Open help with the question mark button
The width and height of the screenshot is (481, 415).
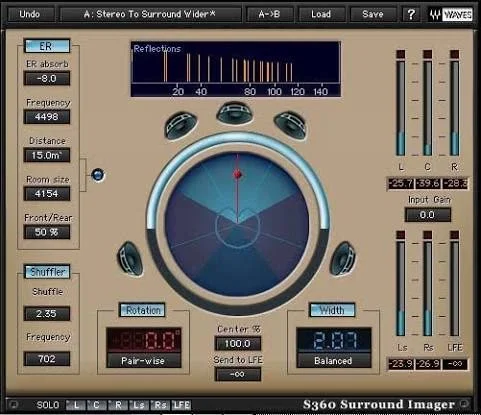click(411, 14)
